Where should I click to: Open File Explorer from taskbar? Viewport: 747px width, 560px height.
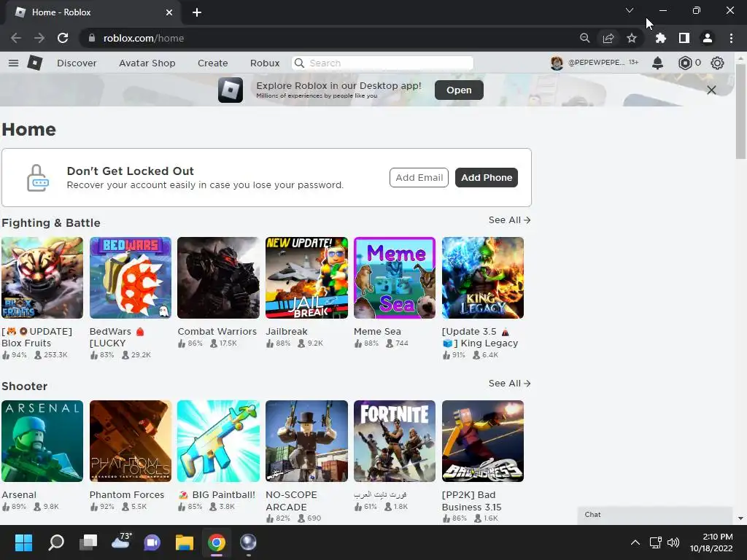(x=185, y=542)
